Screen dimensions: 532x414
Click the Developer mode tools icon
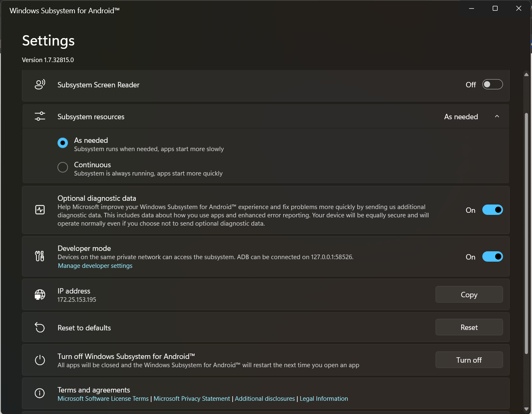39,256
